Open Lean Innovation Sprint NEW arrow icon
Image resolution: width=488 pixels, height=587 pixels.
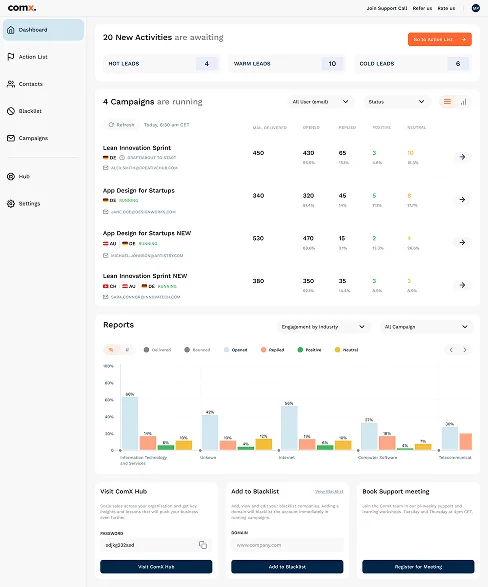pos(463,285)
